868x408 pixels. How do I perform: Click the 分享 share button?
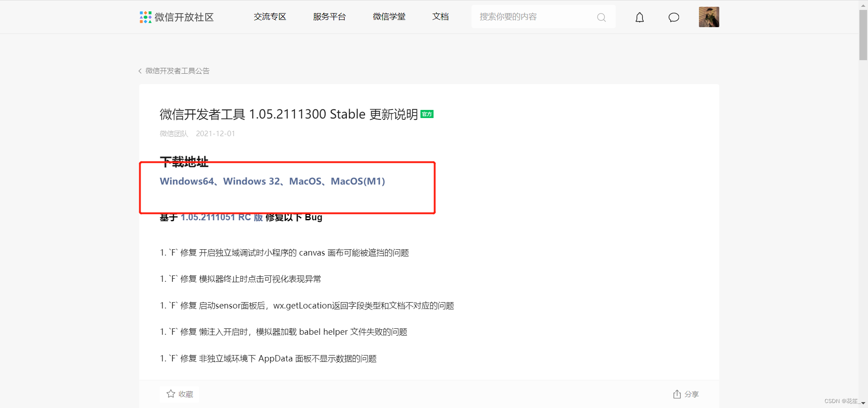pyautogui.click(x=686, y=394)
